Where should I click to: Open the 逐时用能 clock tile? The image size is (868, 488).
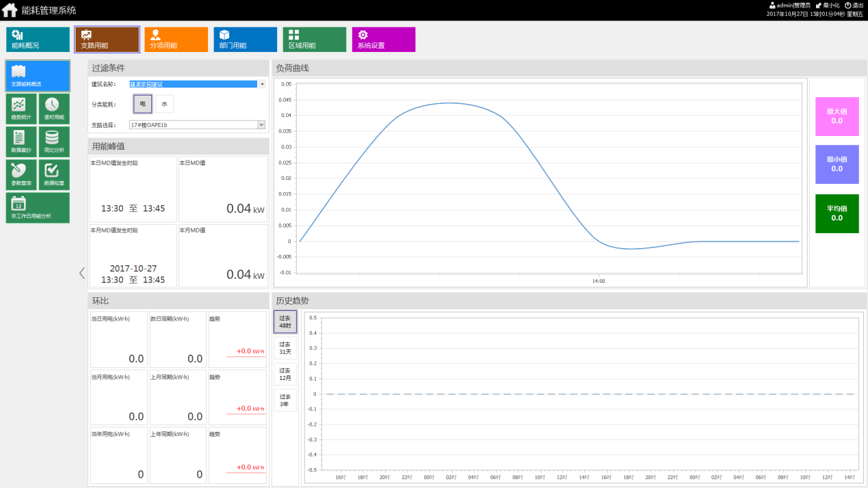[x=54, y=109]
